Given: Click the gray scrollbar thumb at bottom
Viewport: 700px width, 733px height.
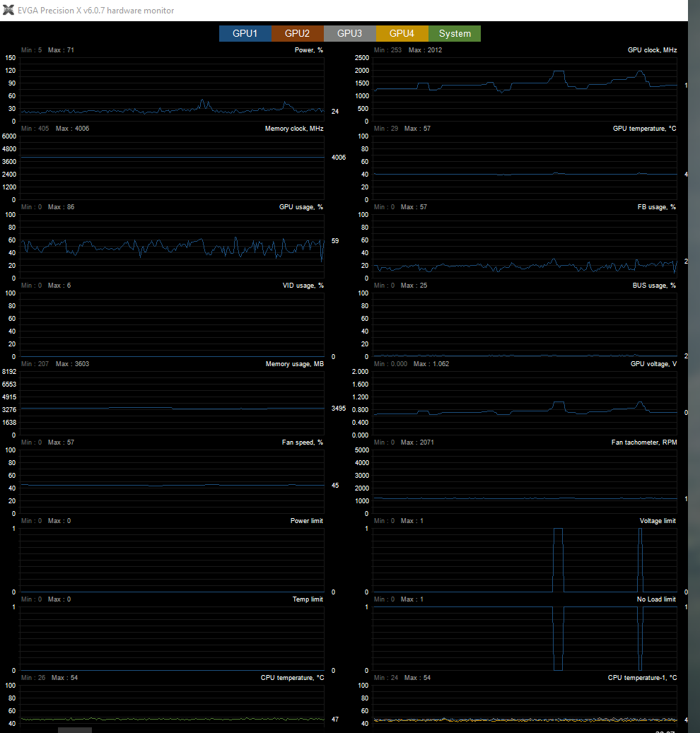Looking at the screenshot, I should [75, 730].
